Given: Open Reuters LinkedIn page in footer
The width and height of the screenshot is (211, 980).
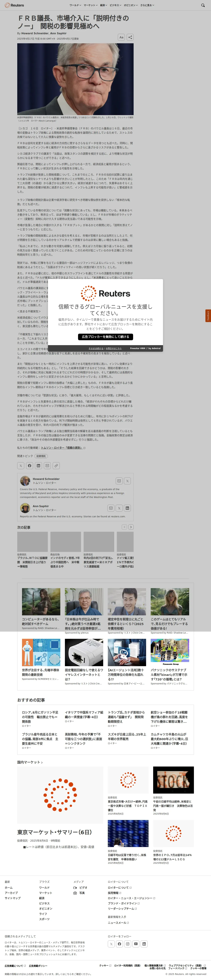Looking at the screenshot, I should click(x=144, y=944).
